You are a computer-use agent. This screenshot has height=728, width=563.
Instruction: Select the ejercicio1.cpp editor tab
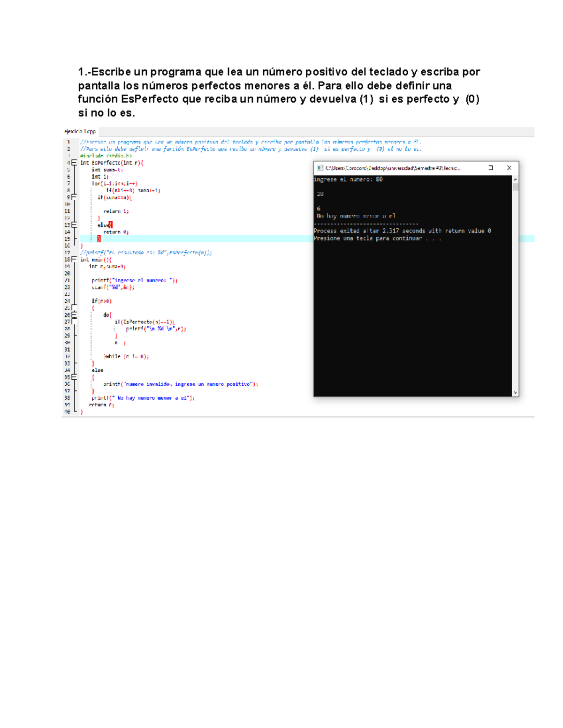click(x=80, y=132)
